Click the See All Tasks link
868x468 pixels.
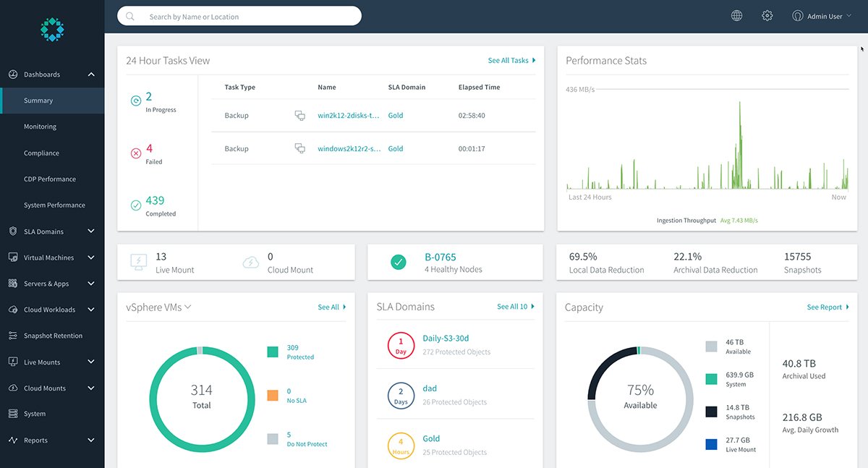[x=508, y=60]
